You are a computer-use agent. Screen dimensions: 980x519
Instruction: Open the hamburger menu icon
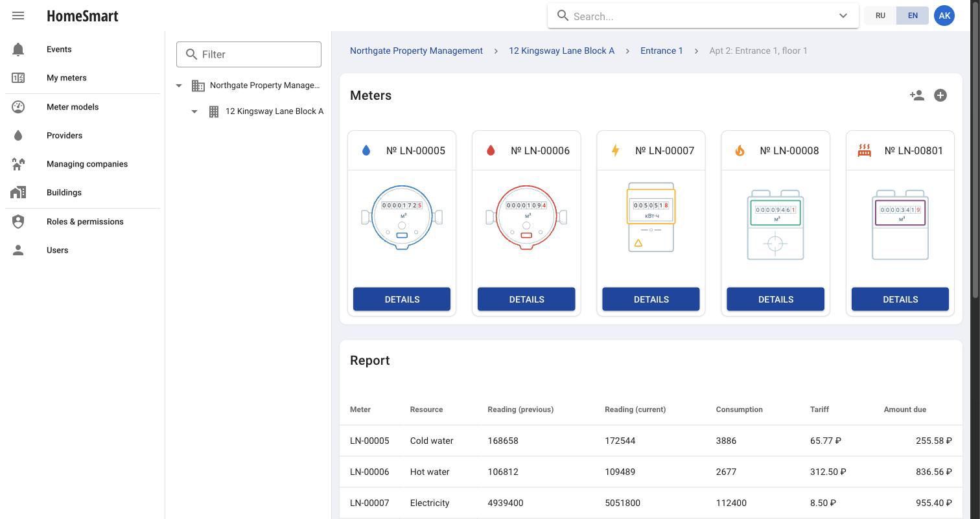[x=18, y=16]
